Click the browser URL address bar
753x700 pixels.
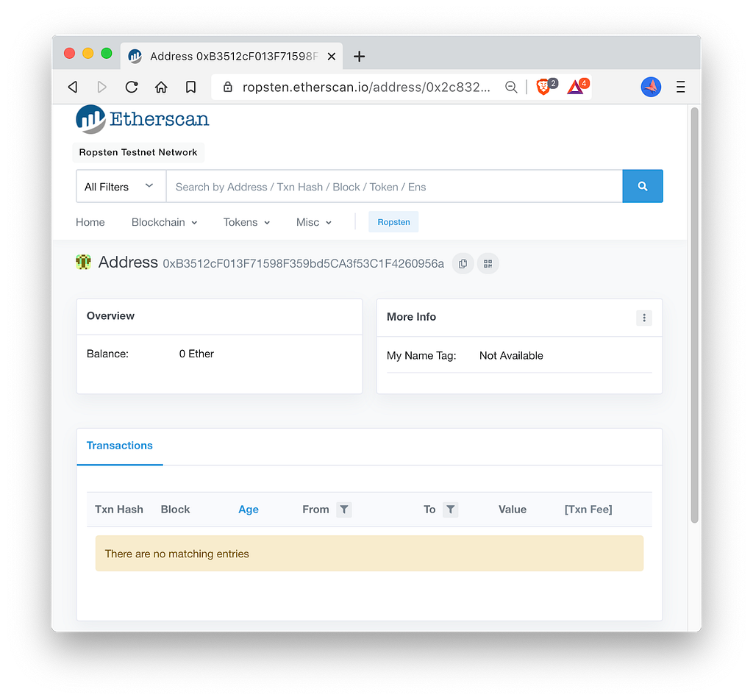(x=366, y=87)
